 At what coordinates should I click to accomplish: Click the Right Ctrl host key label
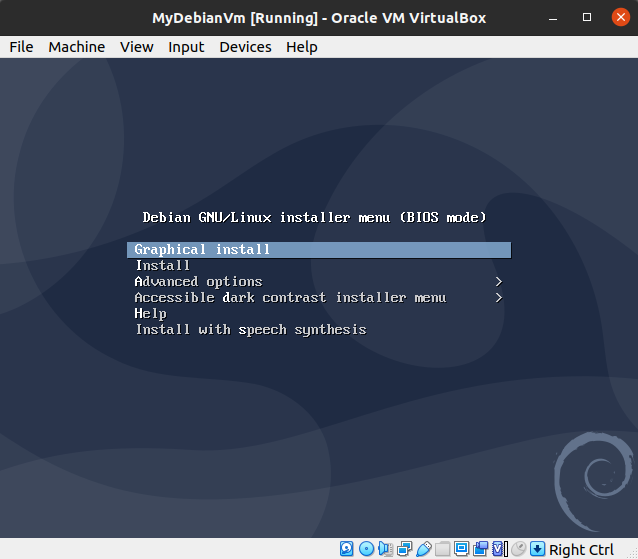[581, 550]
